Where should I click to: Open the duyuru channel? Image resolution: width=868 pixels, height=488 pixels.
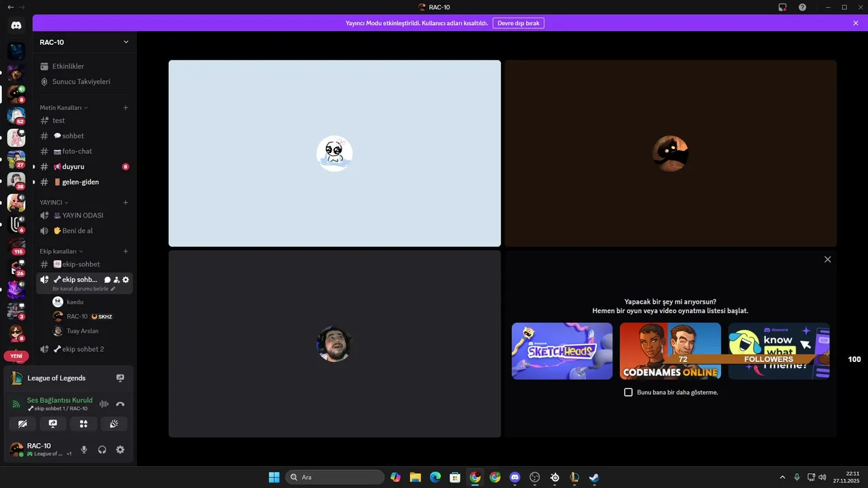85,167
